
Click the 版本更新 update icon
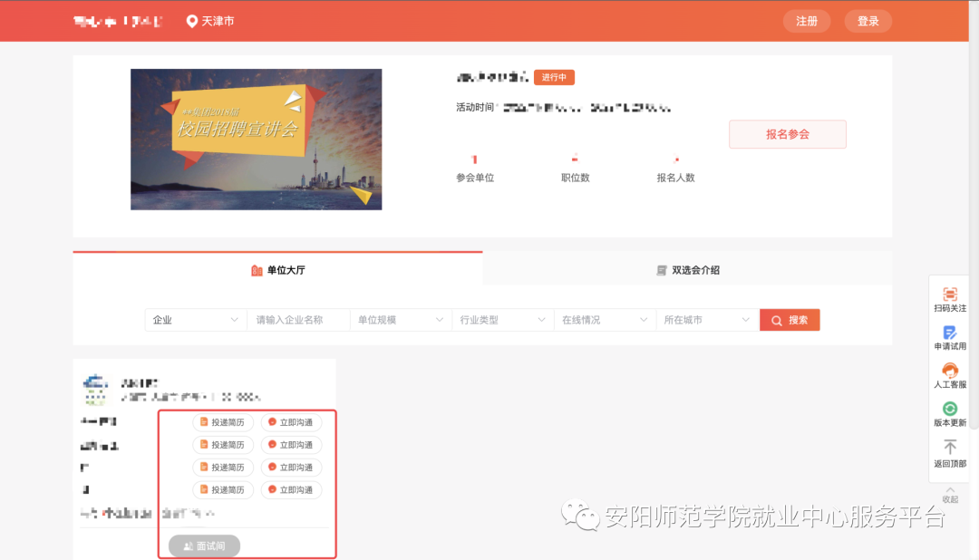point(949,409)
